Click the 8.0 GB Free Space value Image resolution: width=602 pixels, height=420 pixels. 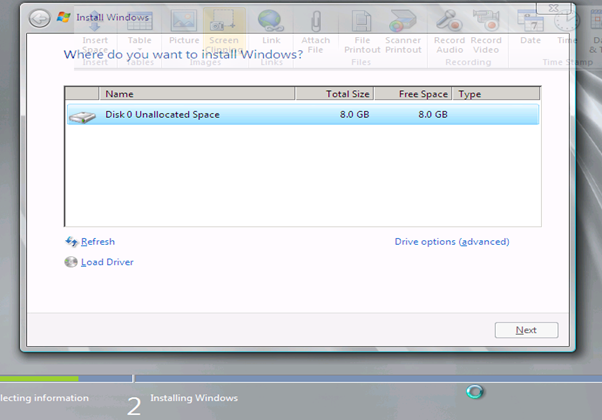tap(433, 114)
